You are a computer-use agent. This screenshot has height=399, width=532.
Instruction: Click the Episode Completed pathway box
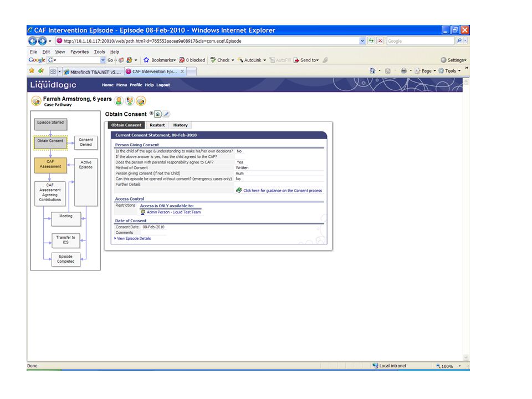66,259
